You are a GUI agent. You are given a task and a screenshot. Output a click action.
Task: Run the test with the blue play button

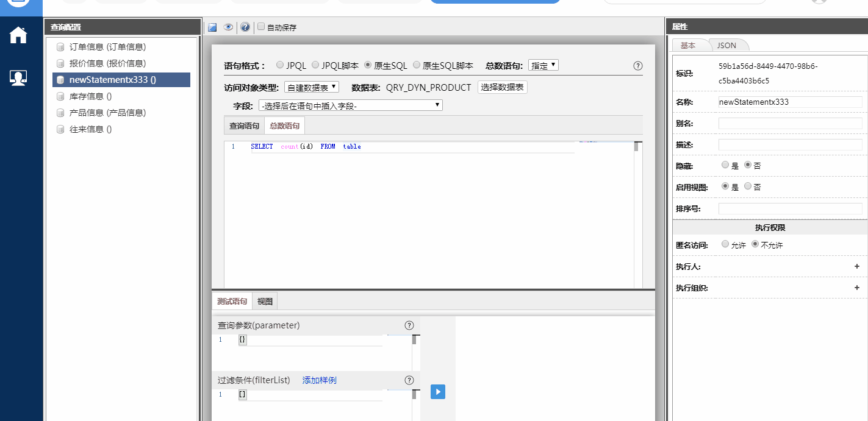(x=437, y=392)
